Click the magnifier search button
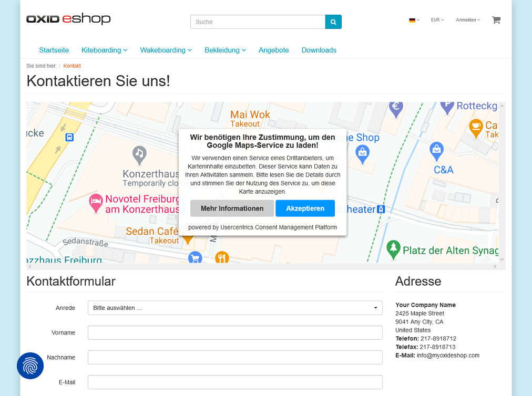 (333, 22)
